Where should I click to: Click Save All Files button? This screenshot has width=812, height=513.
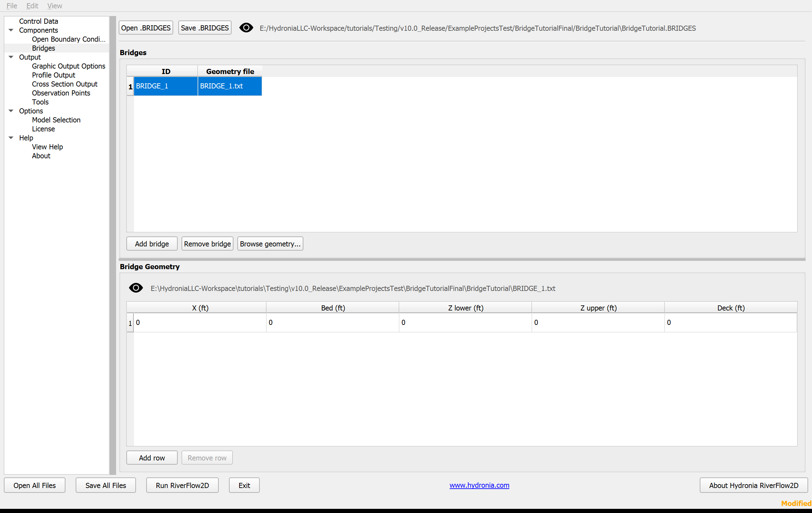(x=106, y=485)
